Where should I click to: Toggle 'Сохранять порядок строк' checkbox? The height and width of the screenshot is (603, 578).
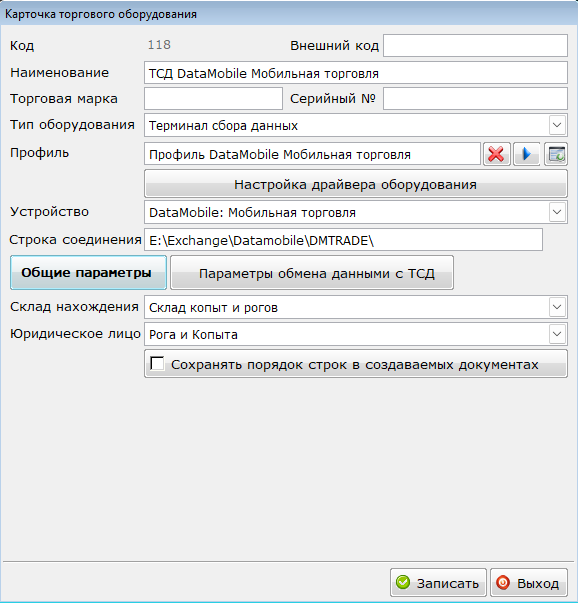[x=157, y=363]
